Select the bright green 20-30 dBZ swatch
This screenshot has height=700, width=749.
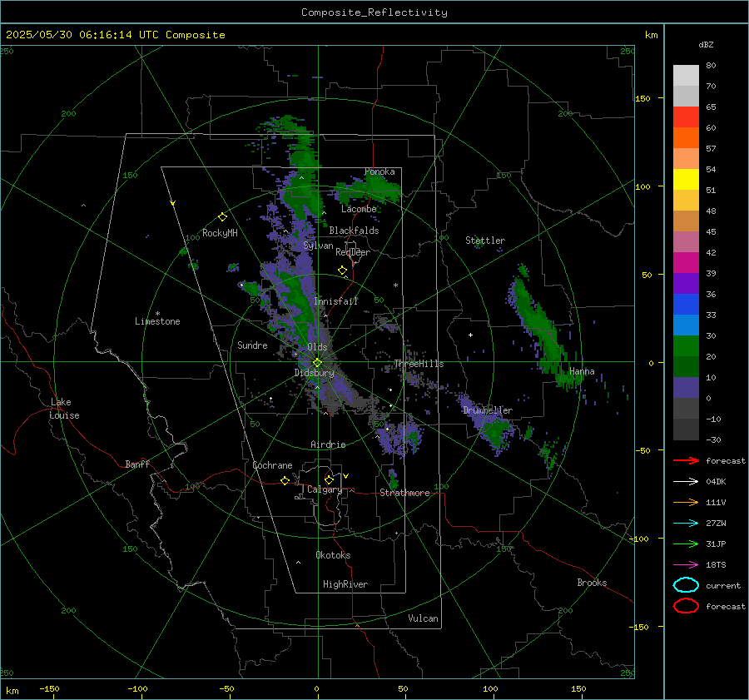686,345
